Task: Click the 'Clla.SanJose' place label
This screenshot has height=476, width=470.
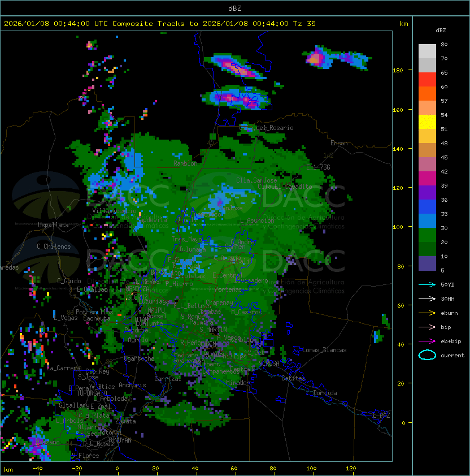Action: click(x=256, y=180)
